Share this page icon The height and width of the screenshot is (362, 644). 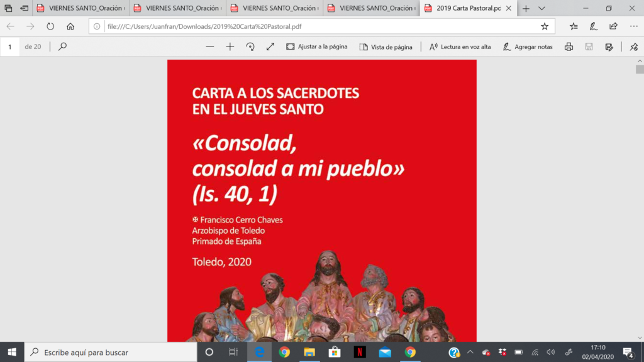click(613, 26)
